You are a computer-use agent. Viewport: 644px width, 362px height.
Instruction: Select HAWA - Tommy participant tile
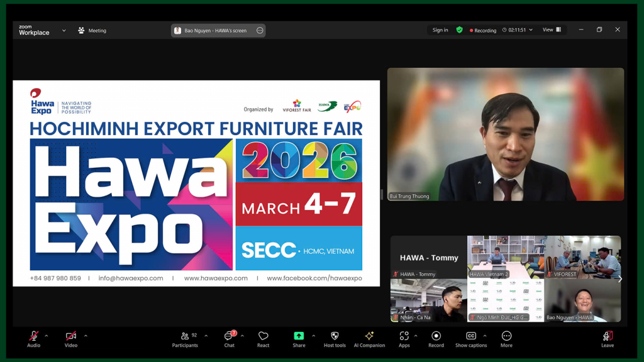[428, 257]
